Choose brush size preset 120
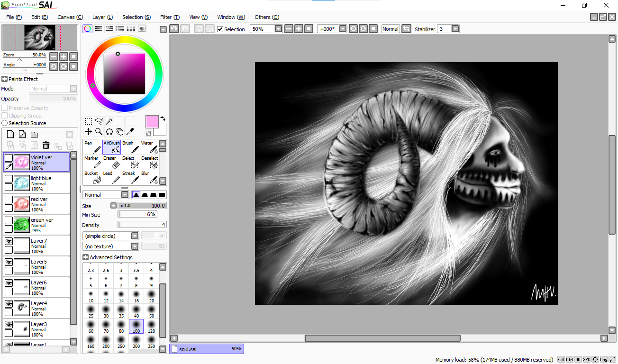618x364 pixels. point(152,327)
